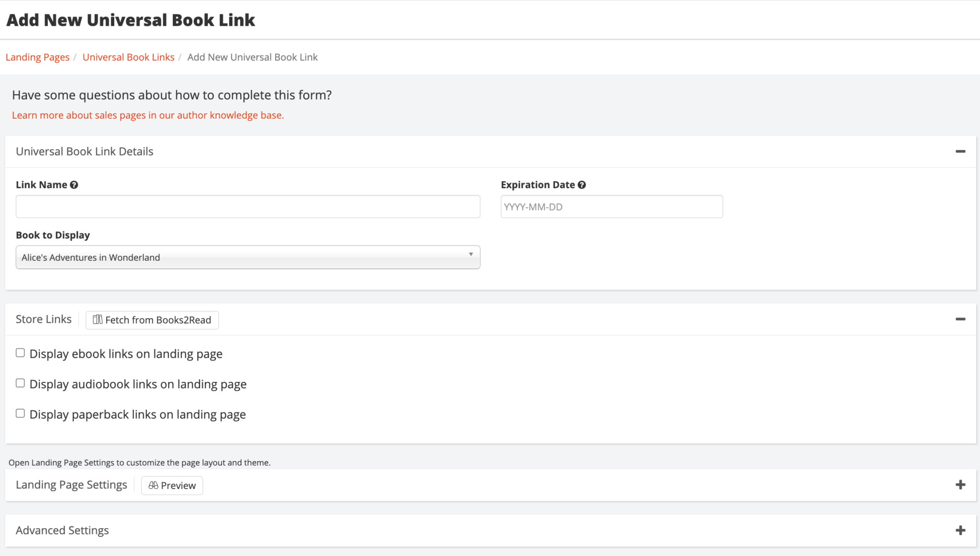Click the plus icon on Advanced Settings
980x556 pixels.
click(959, 530)
